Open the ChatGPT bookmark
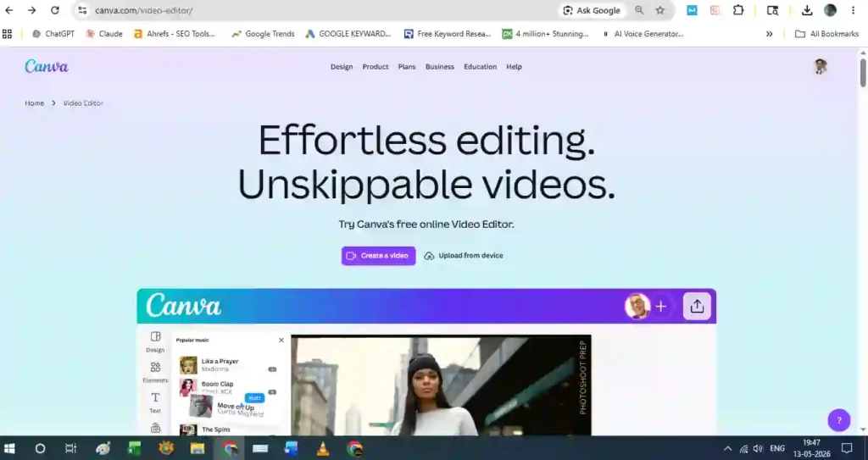Image resolution: width=868 pixels, height=460 pixels. click(x=53, y=34)
